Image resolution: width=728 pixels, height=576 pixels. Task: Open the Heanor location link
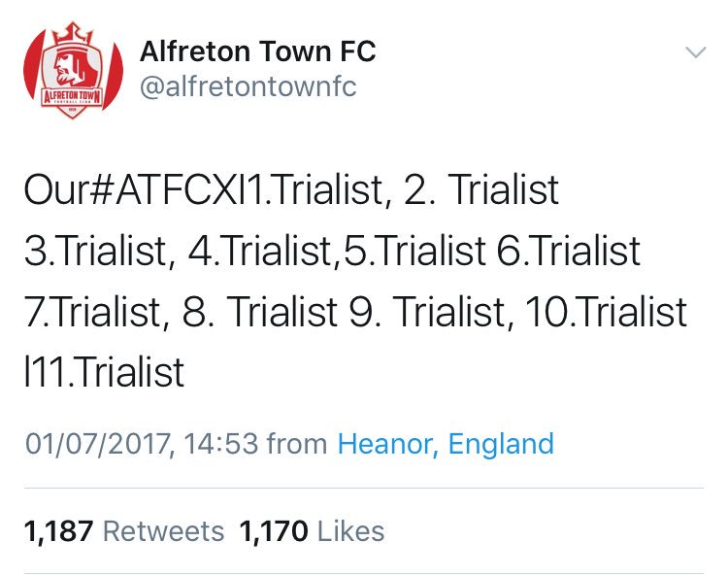387,444
